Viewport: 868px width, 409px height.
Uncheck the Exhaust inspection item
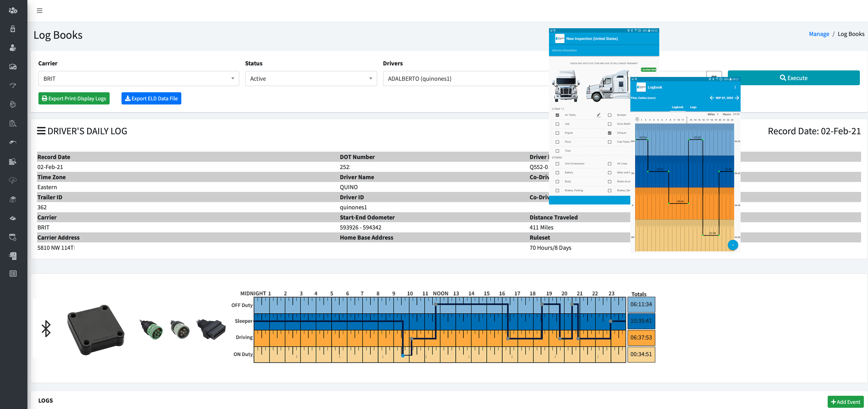(610, 133)
